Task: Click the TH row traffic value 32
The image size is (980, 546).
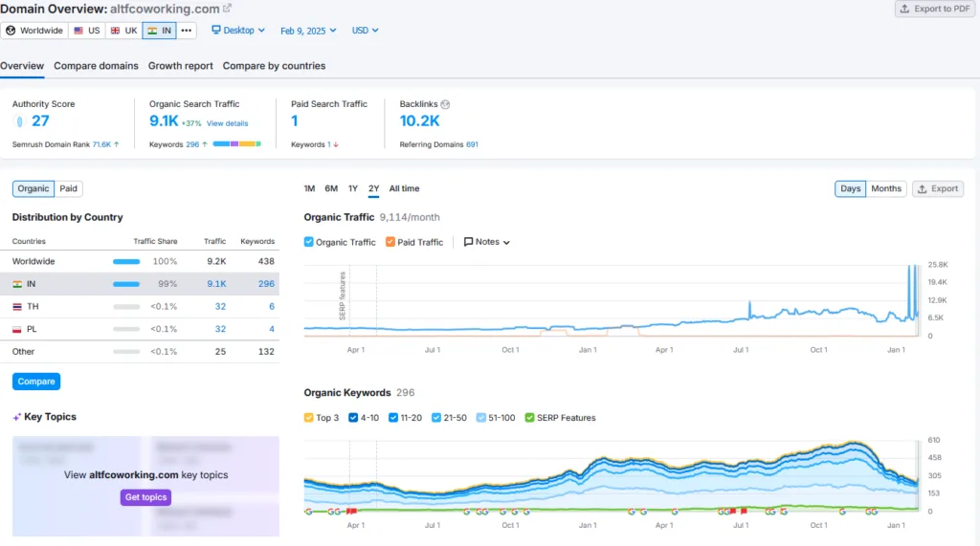Action: point(221,306)
